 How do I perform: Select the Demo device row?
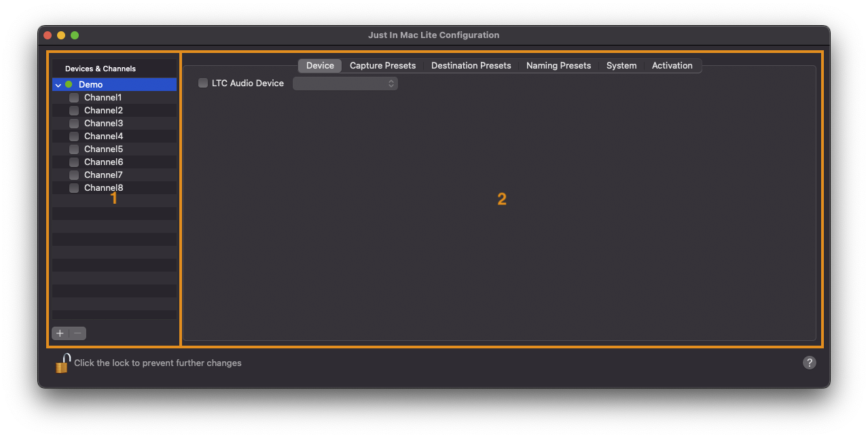tap(114, 84)
